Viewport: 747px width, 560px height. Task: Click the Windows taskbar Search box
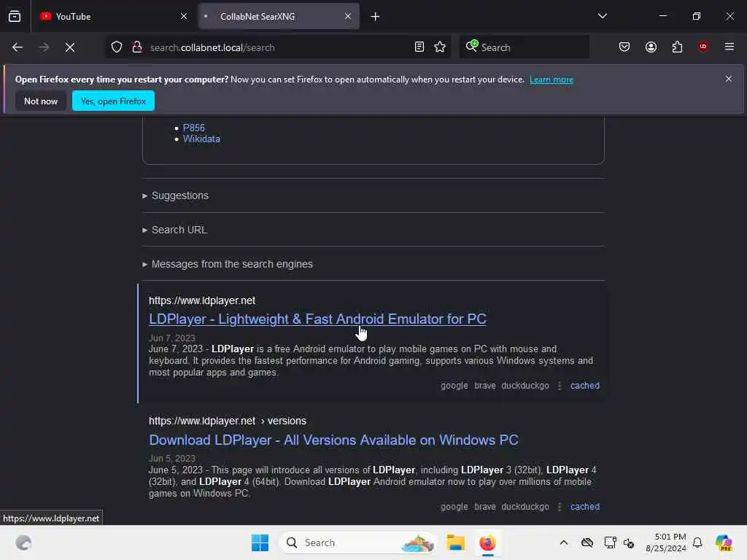[x=358, y=542]
